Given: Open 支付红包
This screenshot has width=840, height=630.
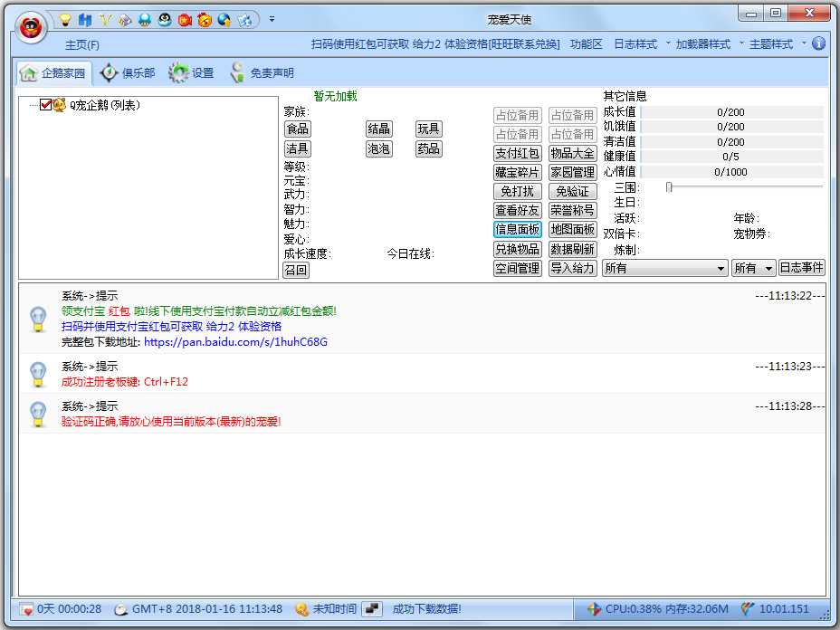Looking at the screenshot, I should click(518, 153).
